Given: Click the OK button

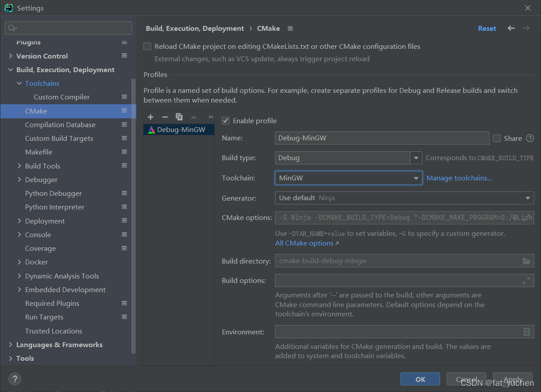Looking at the screenshot, I should (x=420, y=379).
